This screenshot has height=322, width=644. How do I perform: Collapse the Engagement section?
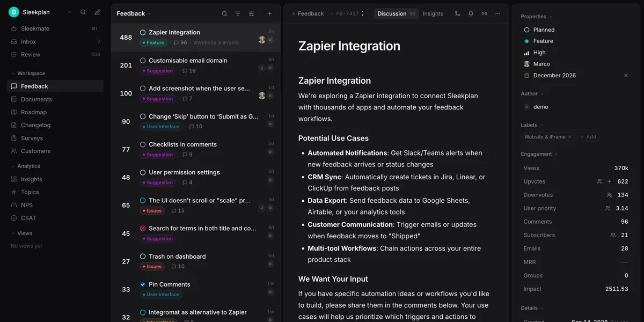(x=539, y=154)
